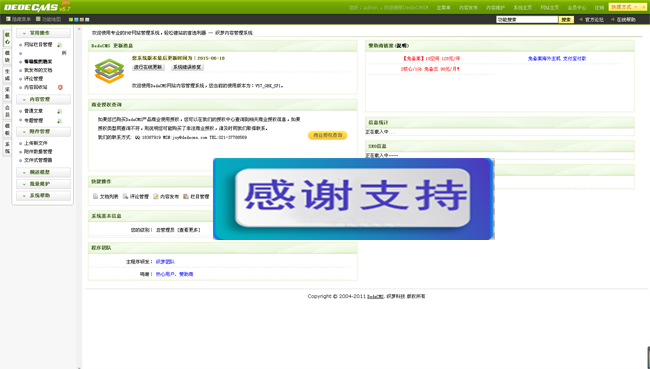Open 网站栏目管理 in sidebar
Viewport: 650px width, 369px height.
38,45
